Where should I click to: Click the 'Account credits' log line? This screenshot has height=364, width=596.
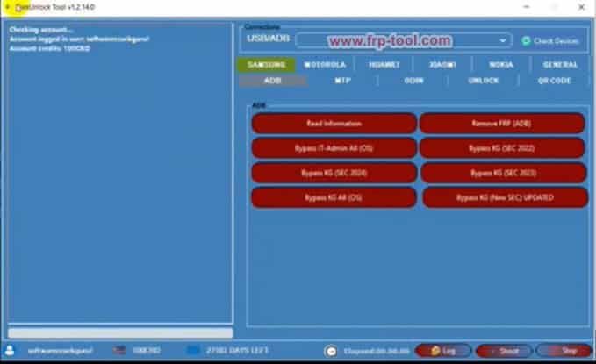49,48
